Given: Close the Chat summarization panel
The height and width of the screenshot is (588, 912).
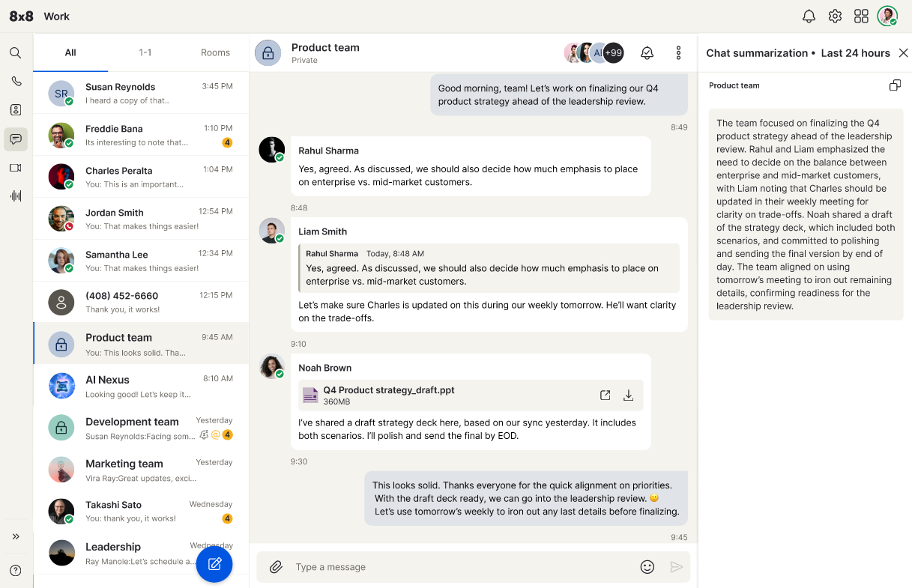Looking at the screenshot, I should coord(903,53).
